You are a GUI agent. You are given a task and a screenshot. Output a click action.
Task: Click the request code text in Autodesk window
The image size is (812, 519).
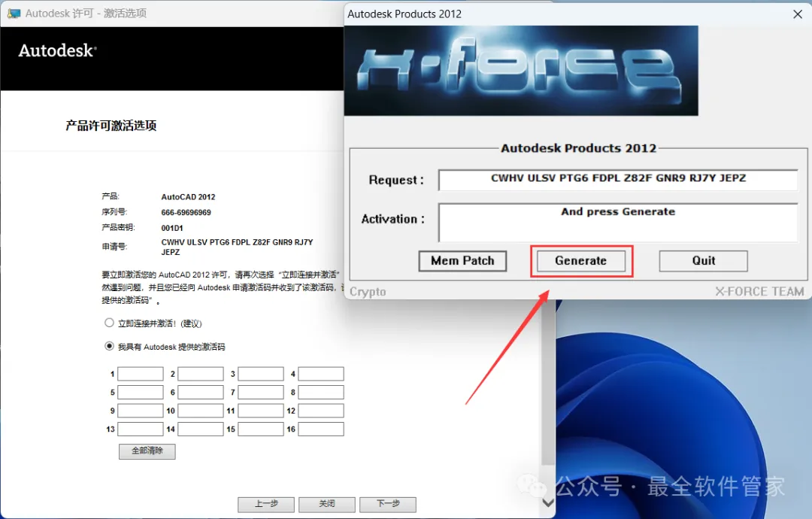pyautogui.click(x=237, y=247)
